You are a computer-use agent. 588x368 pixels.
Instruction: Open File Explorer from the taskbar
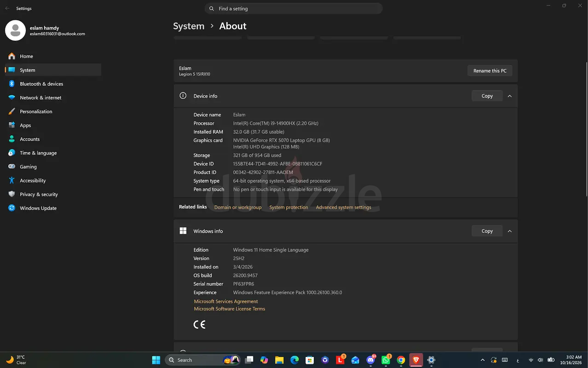click(x=279, y=360)
